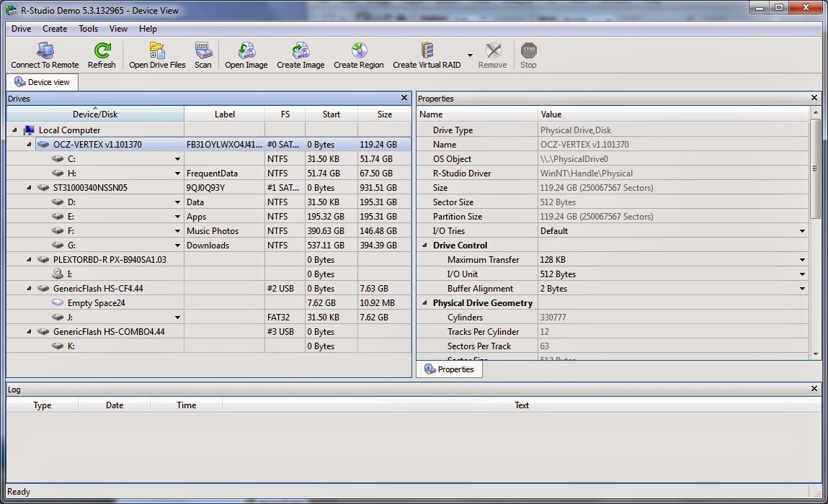Select the I: optical drive icon
This screenshot has width=828, height=504.
[x=58, y=274]
